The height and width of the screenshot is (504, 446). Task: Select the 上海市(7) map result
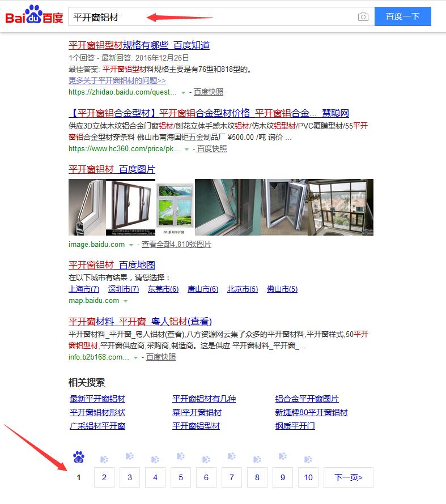tap(84, 289)
